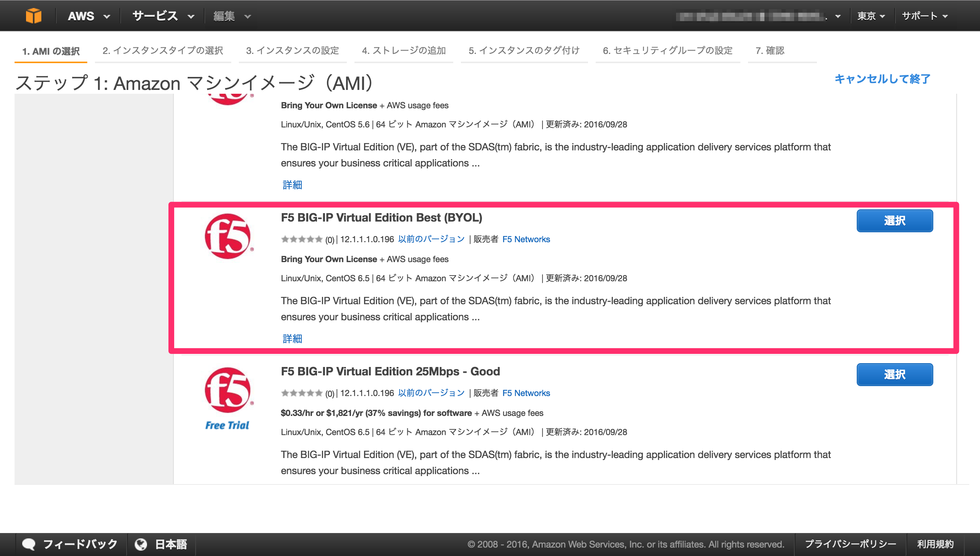
Task: Click F5 Free Trial logo of 25Mbps listing
Action: [229, 398]
